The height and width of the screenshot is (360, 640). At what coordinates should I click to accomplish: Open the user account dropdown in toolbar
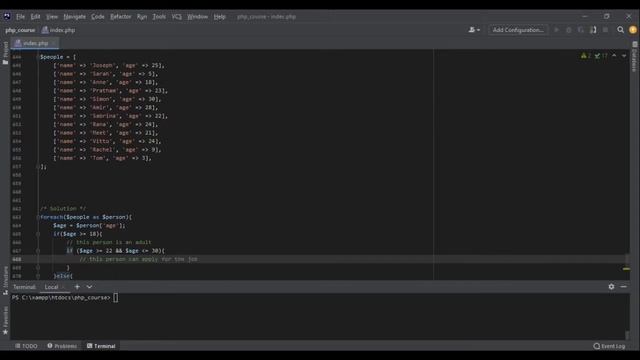[x=474, y=30]
